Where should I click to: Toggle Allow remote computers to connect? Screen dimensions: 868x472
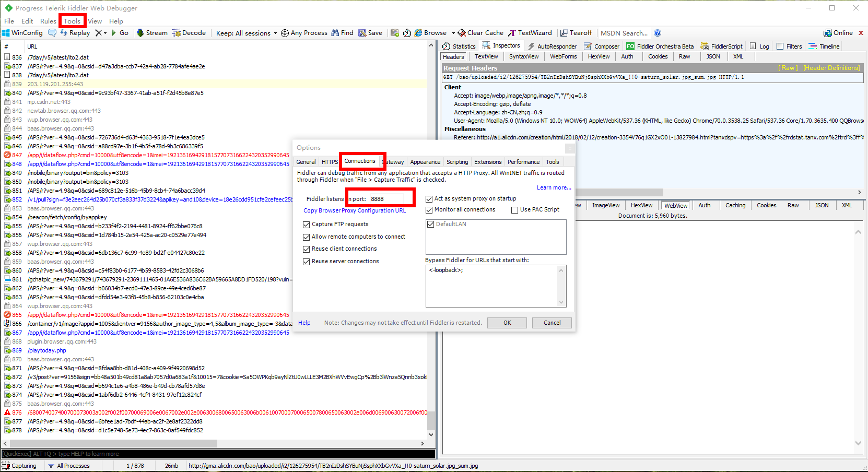[x=307, y=237]
